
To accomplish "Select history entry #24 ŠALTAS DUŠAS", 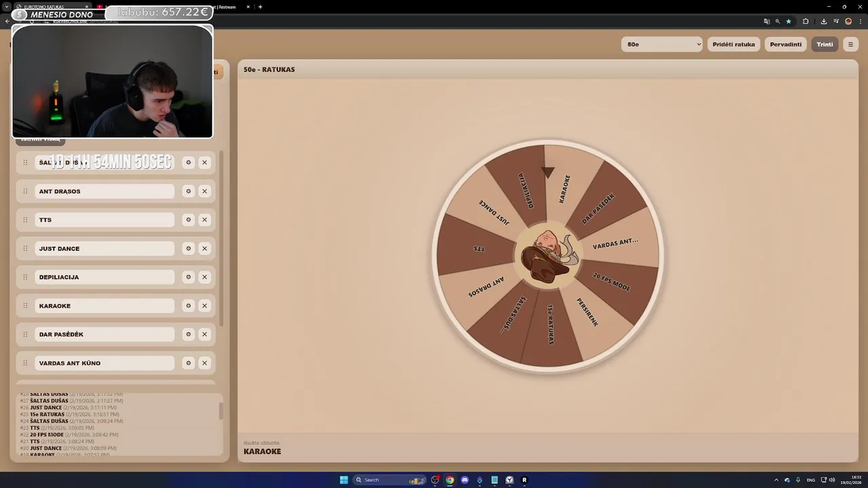I will (71, 421).
